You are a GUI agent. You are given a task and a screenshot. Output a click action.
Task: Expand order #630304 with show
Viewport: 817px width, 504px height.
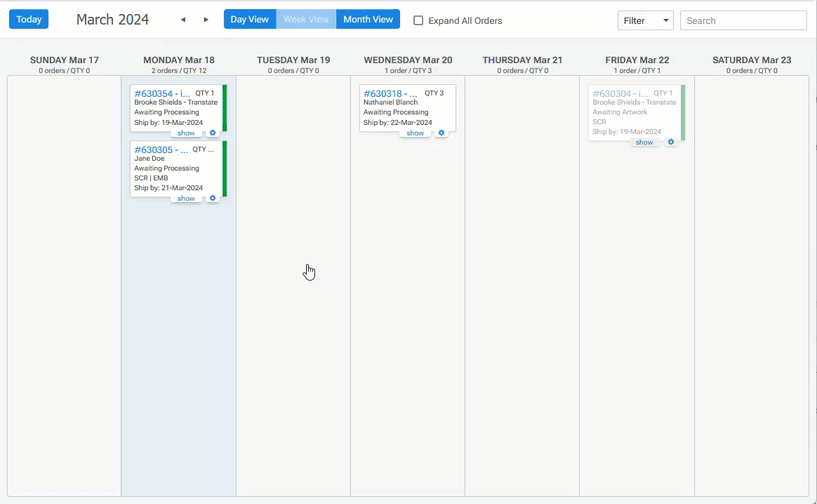(644, 142)
